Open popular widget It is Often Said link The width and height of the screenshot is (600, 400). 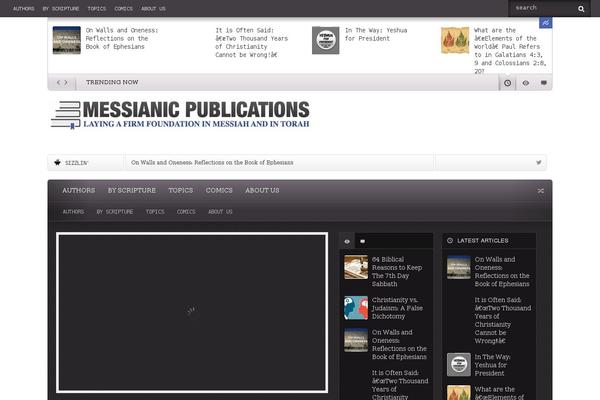[x=400, y=384]
